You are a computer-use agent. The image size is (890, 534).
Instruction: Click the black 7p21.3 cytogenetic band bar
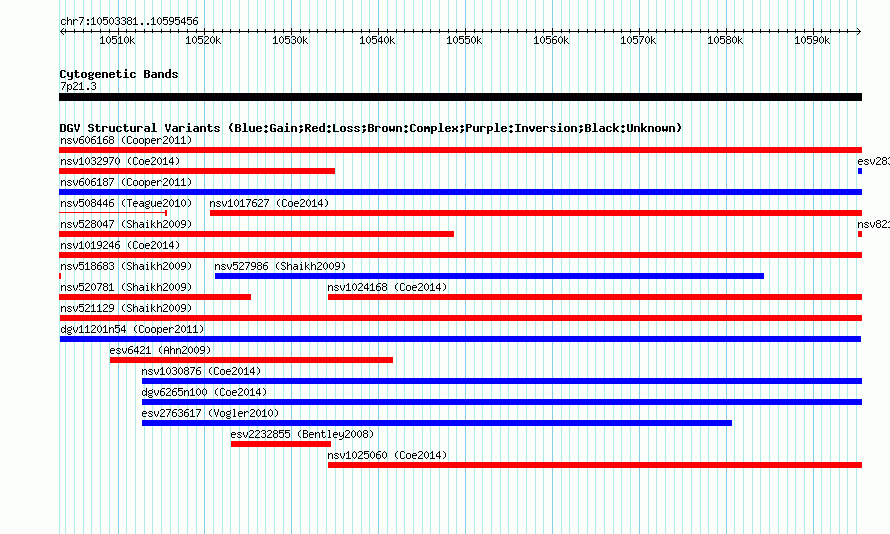point(460,97)
